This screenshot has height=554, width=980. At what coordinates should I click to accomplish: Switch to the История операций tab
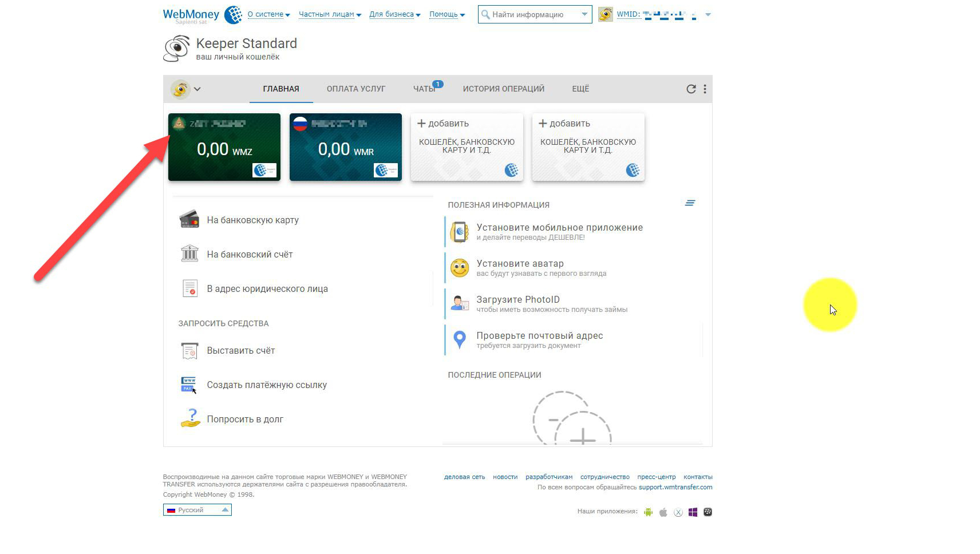click(503, 89)
